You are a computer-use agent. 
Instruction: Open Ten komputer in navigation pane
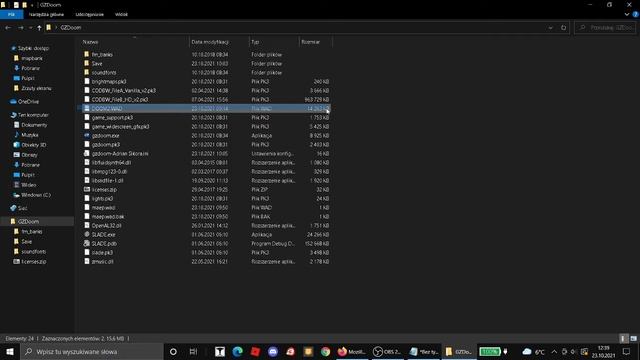[33, 115]
